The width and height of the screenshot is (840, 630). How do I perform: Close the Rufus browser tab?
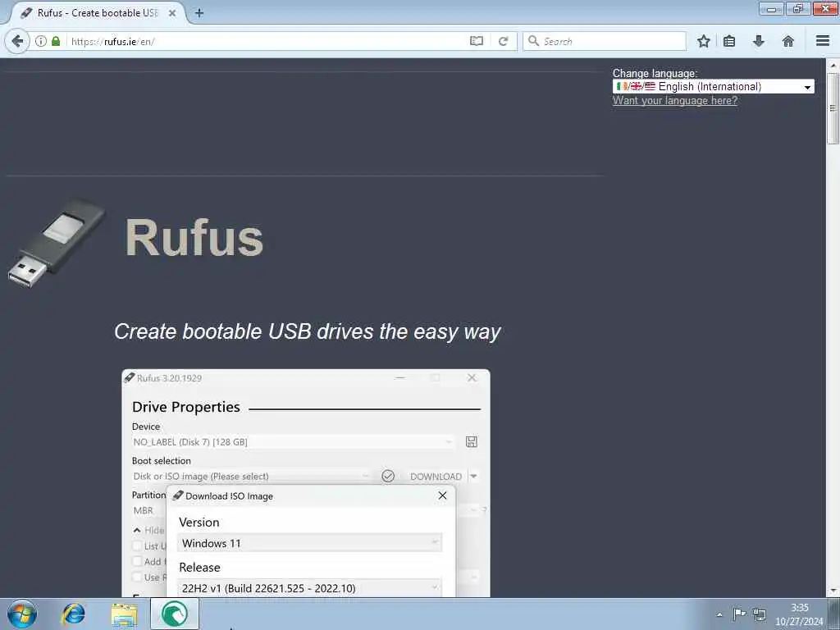point(172,13)
